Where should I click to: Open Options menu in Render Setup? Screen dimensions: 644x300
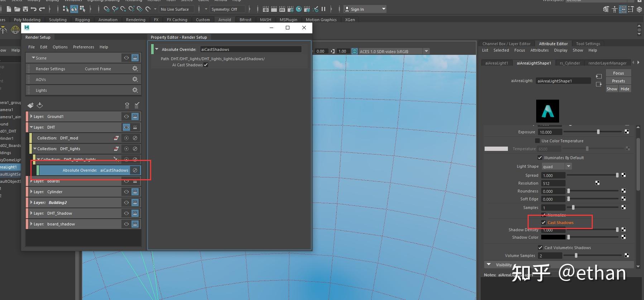60,47
